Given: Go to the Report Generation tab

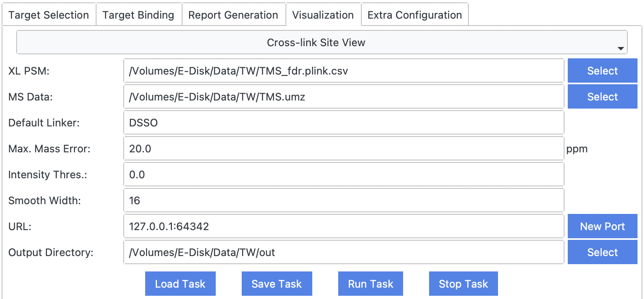Looking at the screenshot, I should coord(233,15).
